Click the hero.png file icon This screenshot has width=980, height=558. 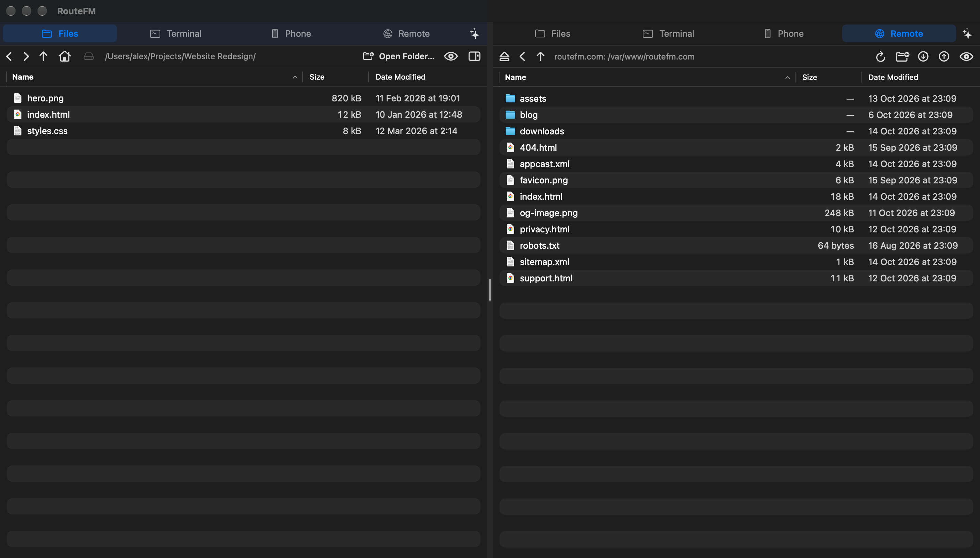pyautogui.click(x=17, y=98)
